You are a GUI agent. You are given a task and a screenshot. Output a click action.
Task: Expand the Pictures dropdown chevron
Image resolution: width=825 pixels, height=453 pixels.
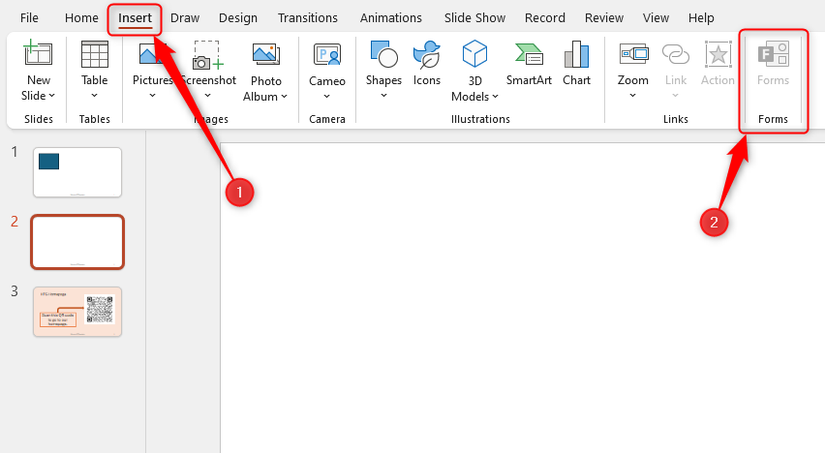click(152, 95)
